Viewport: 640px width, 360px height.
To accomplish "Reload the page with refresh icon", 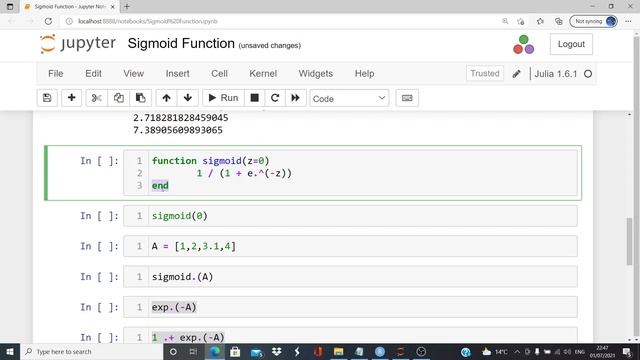I will [48, 21].
